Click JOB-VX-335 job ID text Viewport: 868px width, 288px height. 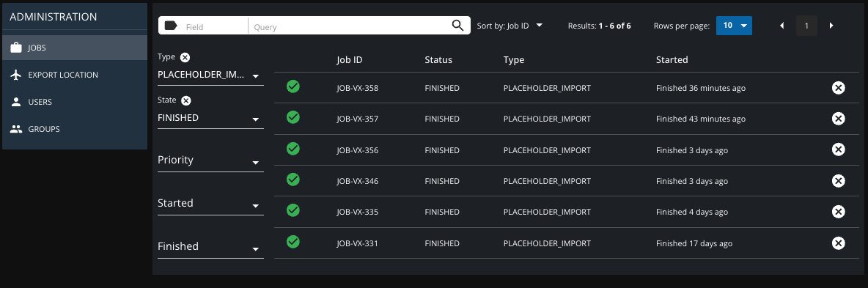(358, 212)
